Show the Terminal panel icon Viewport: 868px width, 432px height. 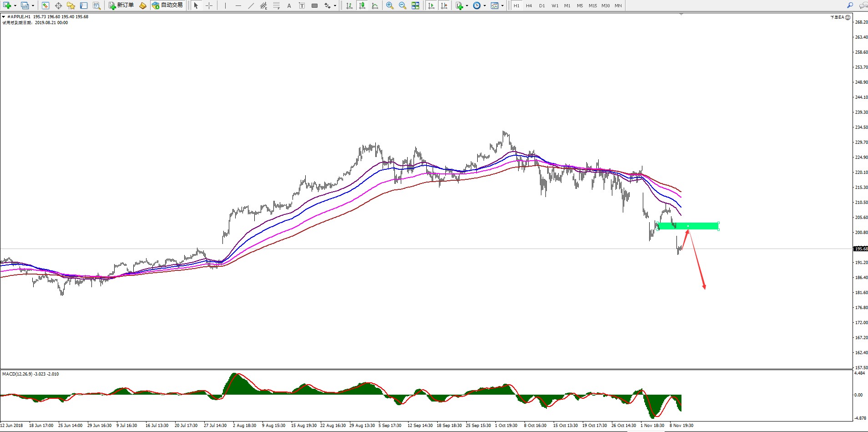pyautogui.click(x=84, y=5)
